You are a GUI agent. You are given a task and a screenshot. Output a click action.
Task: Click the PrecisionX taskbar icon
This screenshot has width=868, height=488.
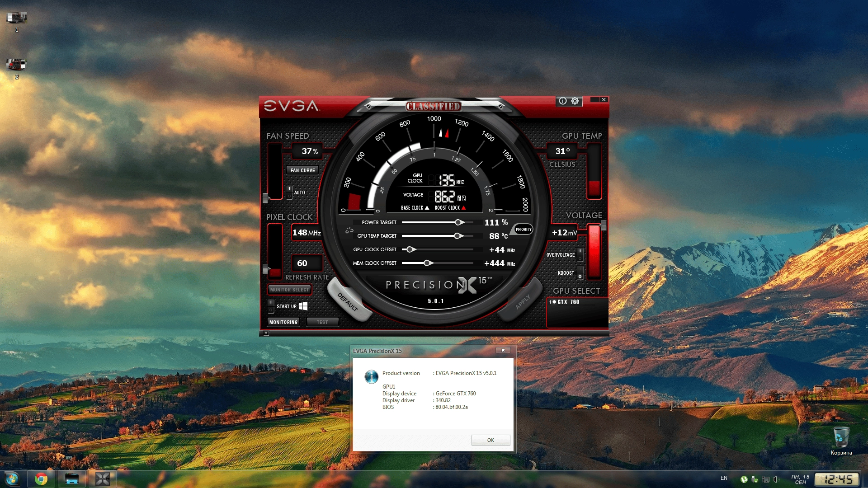103,479
